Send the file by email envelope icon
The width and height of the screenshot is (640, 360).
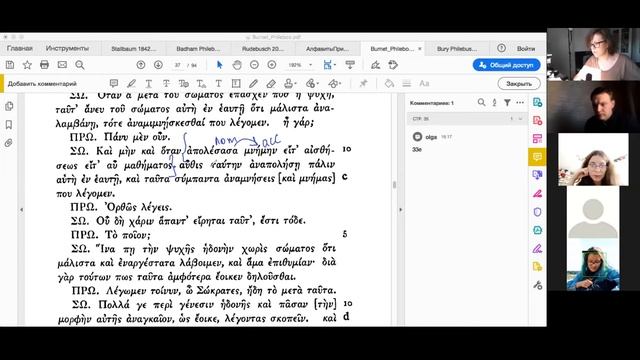point(62,65)
